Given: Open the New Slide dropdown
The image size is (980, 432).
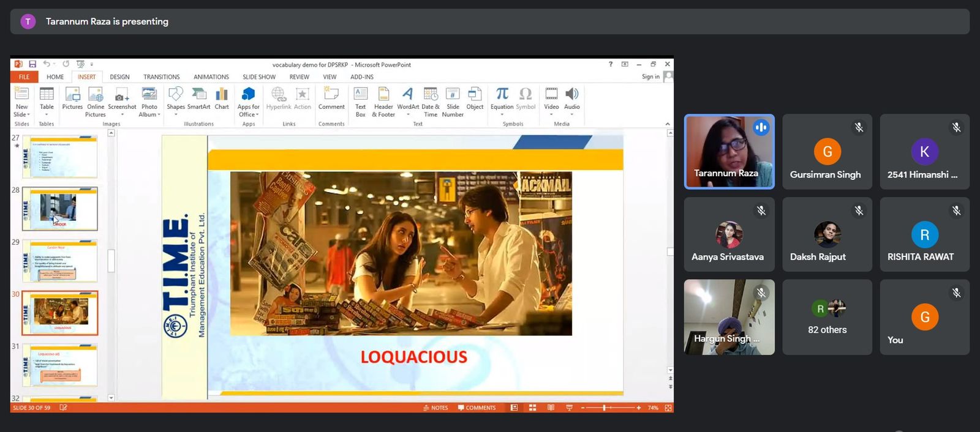Looking at the screenshot, I should tap(22, 114).
